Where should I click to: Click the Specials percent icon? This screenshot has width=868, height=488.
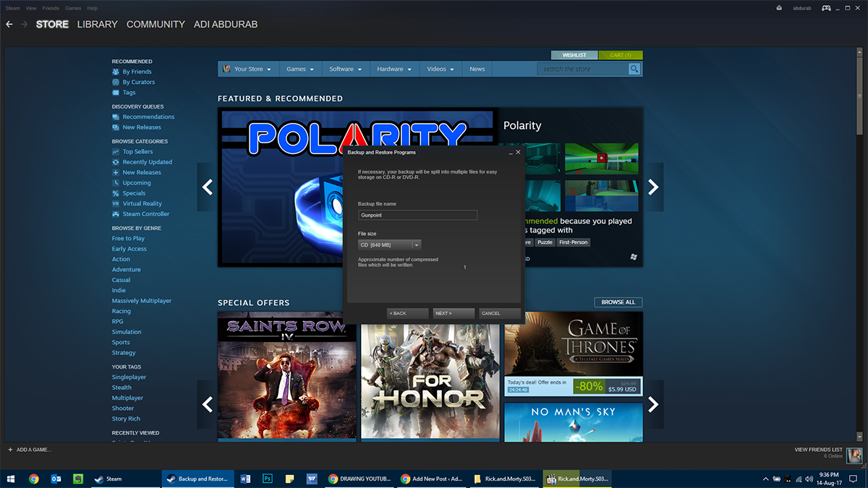[116, 193]
